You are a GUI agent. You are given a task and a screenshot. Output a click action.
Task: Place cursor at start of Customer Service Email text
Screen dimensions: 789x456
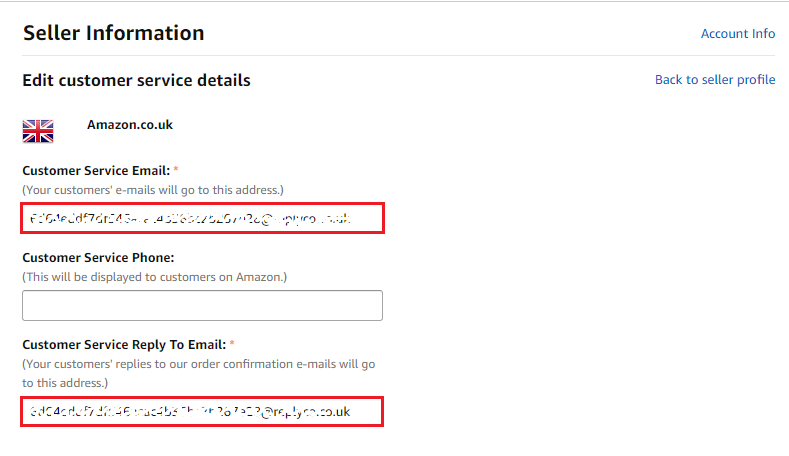tap(31, 219)
